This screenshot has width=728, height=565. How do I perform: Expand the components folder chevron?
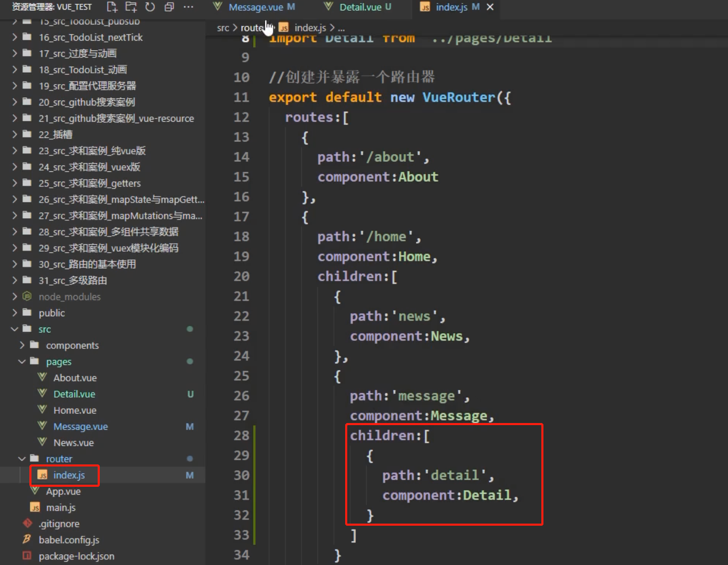(22, 345)
